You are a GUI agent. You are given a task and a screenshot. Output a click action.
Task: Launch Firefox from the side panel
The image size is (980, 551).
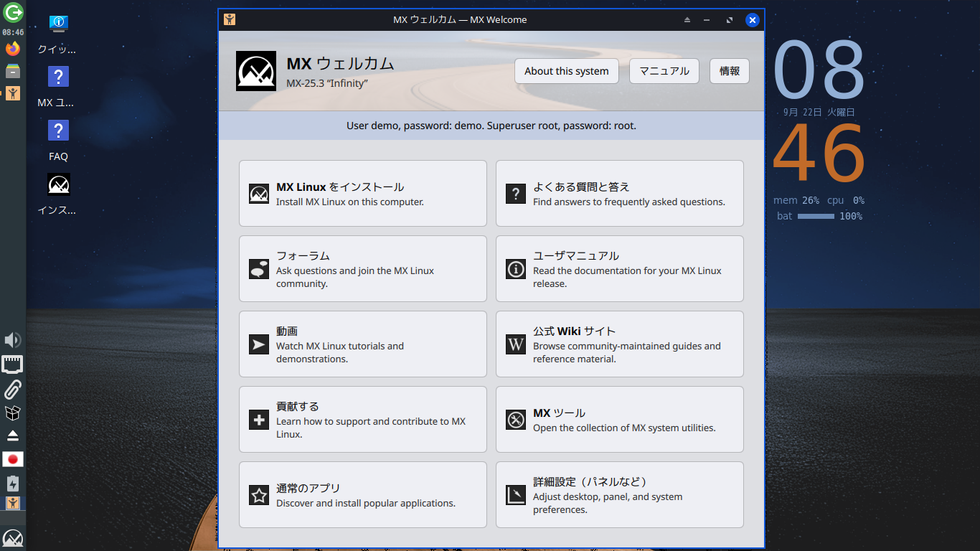pos(13,49)
